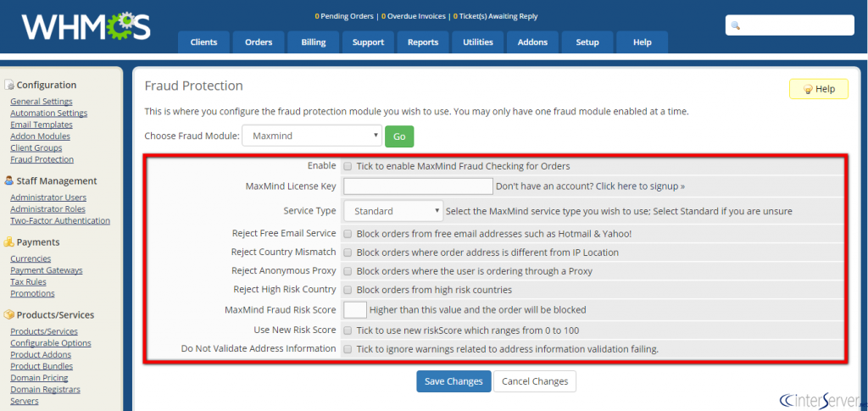Open the Support menu tab

[x=368, y=42]
